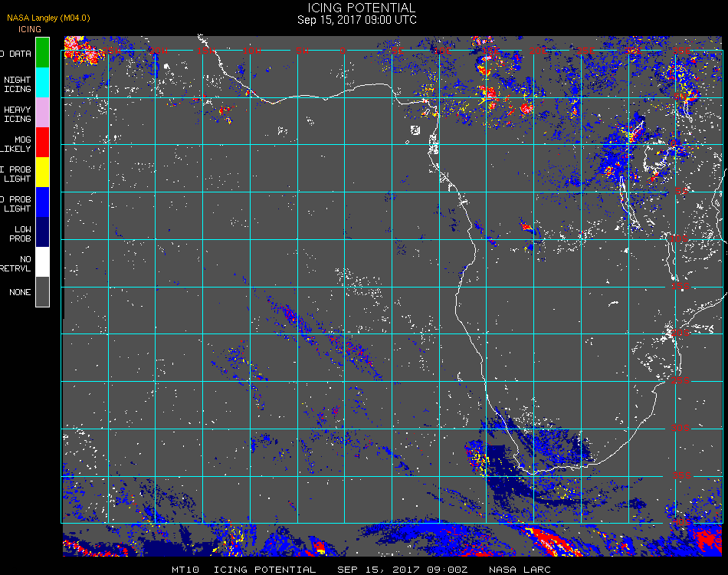Click the '20S' latitude label
728x575 pixels.
click(680, 333)
